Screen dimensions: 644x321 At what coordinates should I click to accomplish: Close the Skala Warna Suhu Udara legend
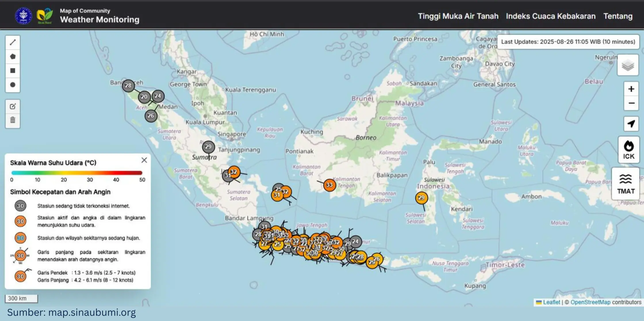[x=144, y=160]
